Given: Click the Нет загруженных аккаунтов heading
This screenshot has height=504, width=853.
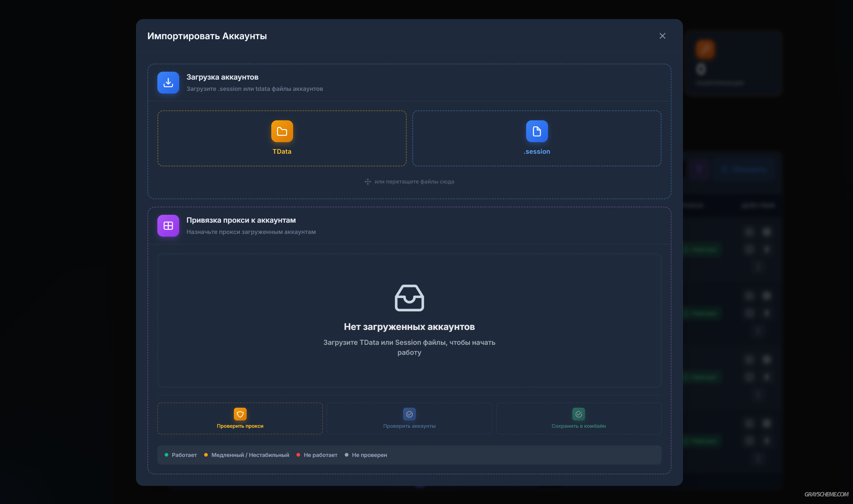Looking at the screenshot, I should click(409, 327).
